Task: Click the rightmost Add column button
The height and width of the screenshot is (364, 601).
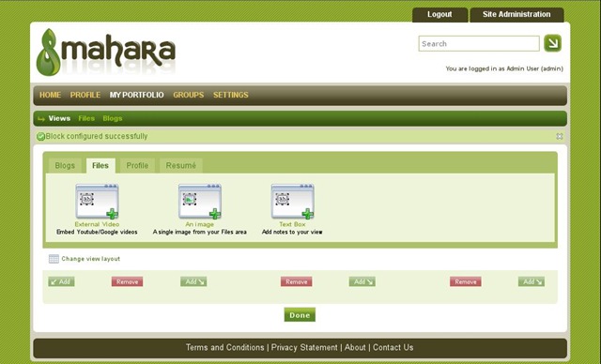Action: [532, 281]
